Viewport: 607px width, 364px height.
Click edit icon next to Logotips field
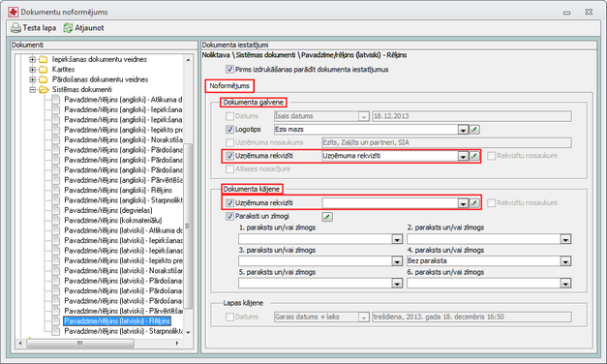pyautogui.click(x=474, y=130)
